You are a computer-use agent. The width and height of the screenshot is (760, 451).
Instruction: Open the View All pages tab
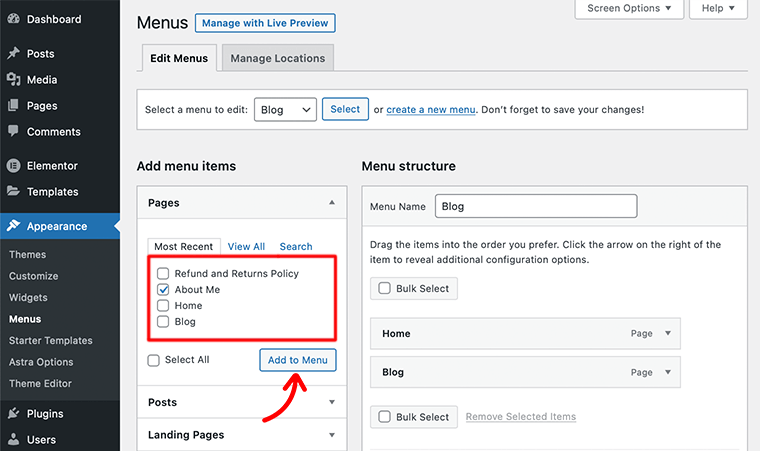(x=246, y=246)
